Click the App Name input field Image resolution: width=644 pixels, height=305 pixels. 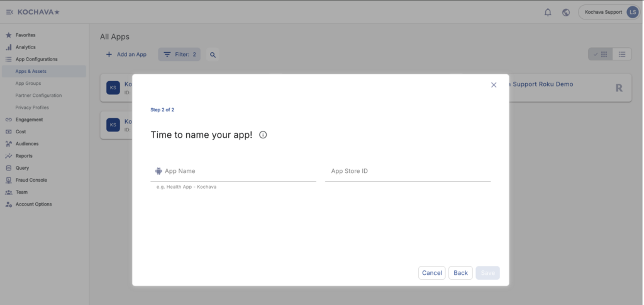point(239,171)
